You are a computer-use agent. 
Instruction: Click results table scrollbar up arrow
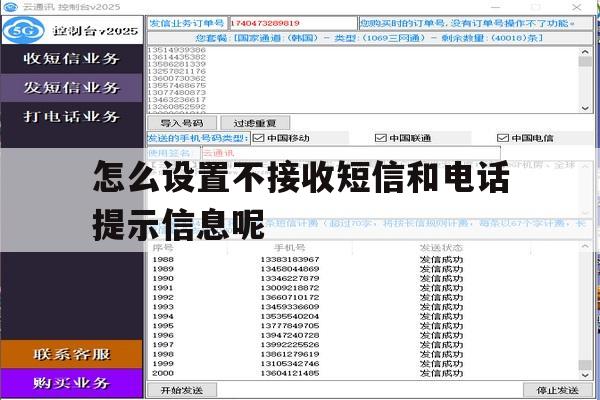(x=585, y=247)
